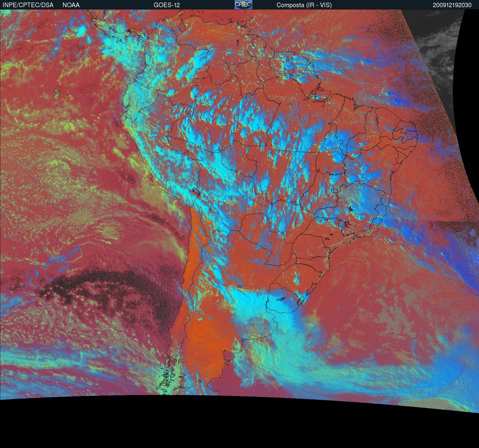Click the Composta (IR - VIS) title
The image size is (479, 448).
coord(304,5)
